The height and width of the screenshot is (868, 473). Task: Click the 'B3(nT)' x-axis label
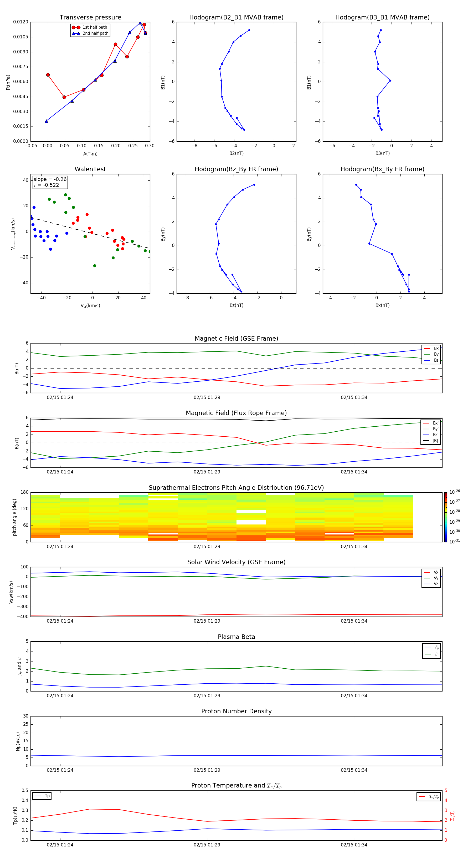(x=382, y=153)
